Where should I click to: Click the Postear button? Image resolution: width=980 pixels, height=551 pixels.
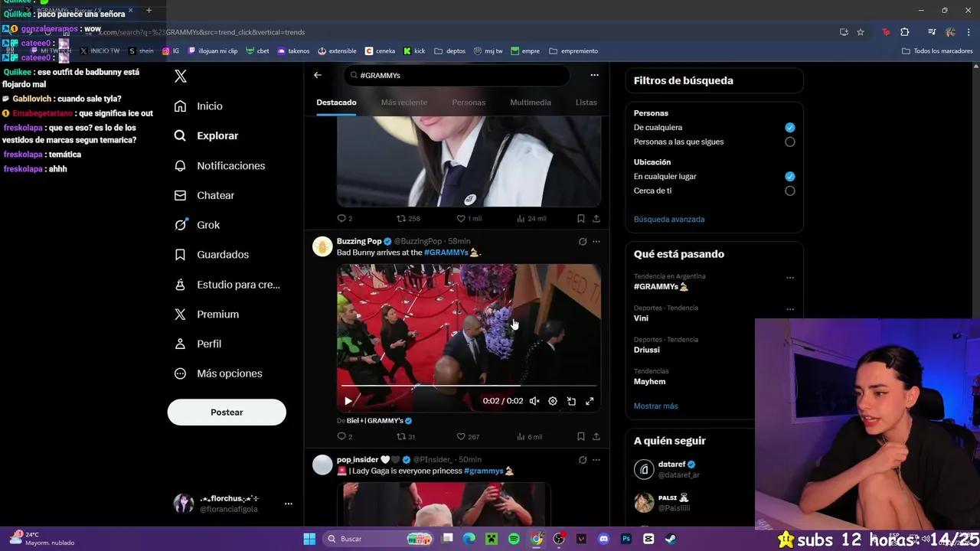227,412
